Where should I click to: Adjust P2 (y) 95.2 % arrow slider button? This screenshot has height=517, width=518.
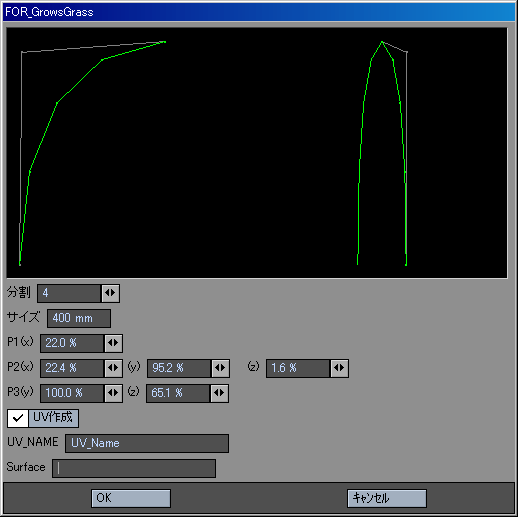pos(221,368)
